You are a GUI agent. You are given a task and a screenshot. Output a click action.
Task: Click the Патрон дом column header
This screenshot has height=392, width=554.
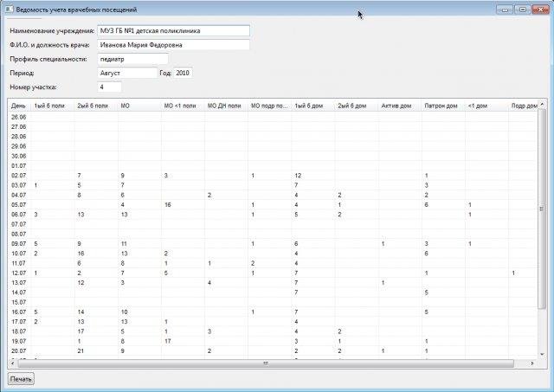[443, 106]
